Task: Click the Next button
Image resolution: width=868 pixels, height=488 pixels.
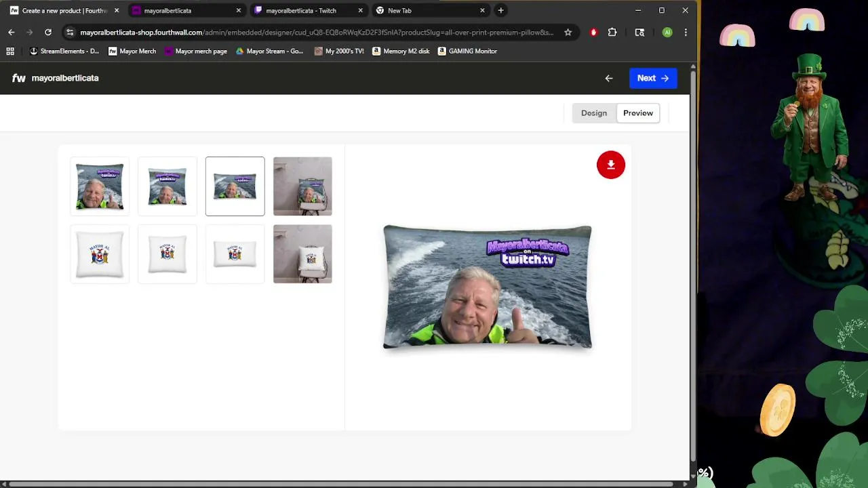Action: [653, 78]
